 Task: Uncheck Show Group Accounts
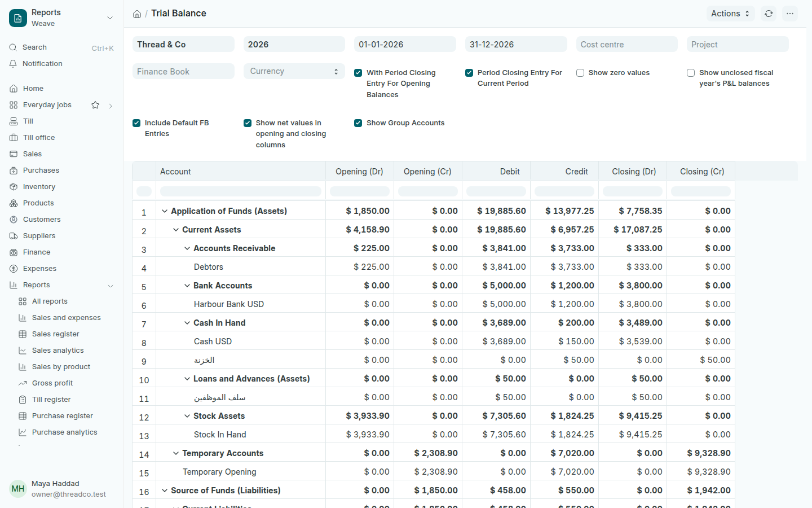click(358, 123)
